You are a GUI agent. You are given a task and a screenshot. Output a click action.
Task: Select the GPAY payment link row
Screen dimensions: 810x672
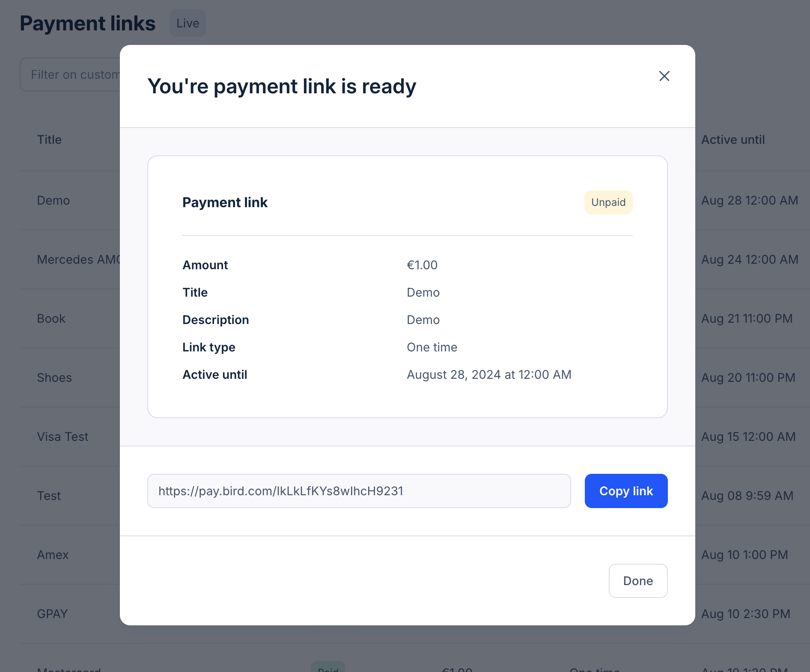tap(52, 614)
